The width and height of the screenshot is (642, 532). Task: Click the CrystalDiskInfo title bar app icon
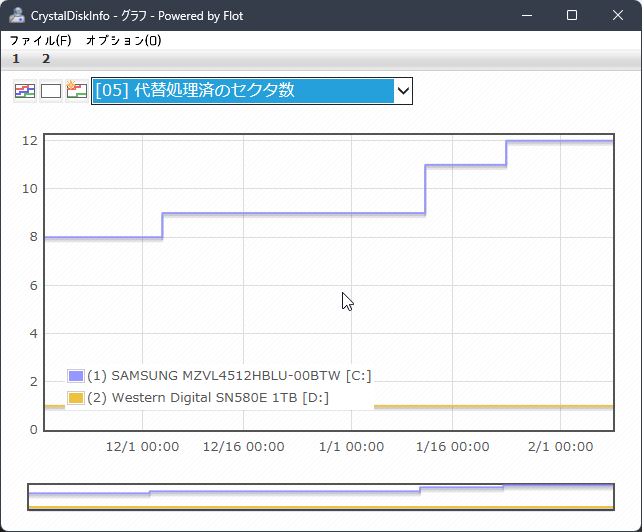(16, 16)
